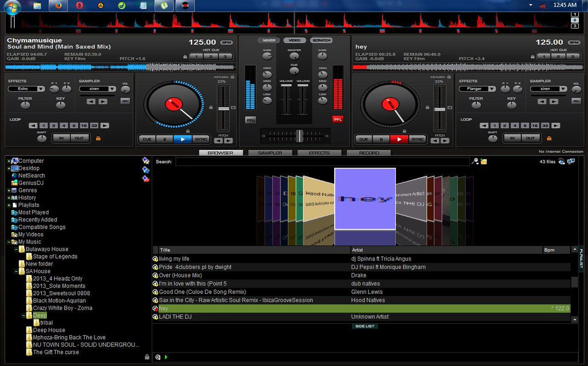Click the automix disc icon in bottom bar
This screenshot has width=588, height=366.
(x=158, y=357)
